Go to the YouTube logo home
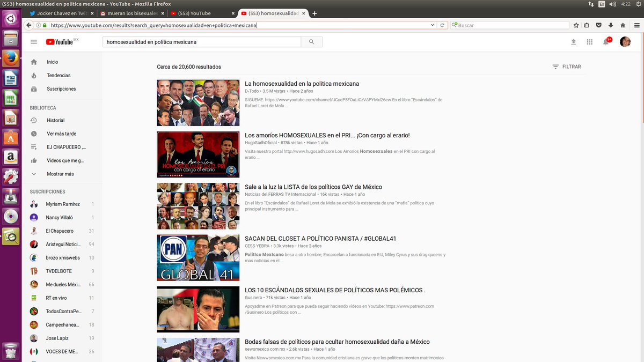The height and width of the screenshot is (362, 644). (x=60, y=42)
